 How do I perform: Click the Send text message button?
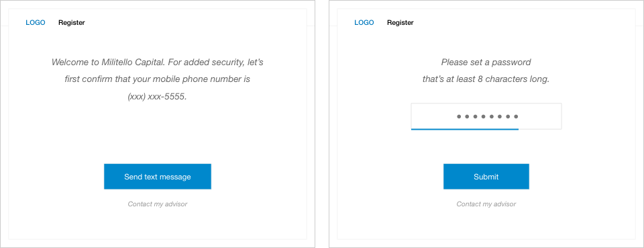[157, 177]
